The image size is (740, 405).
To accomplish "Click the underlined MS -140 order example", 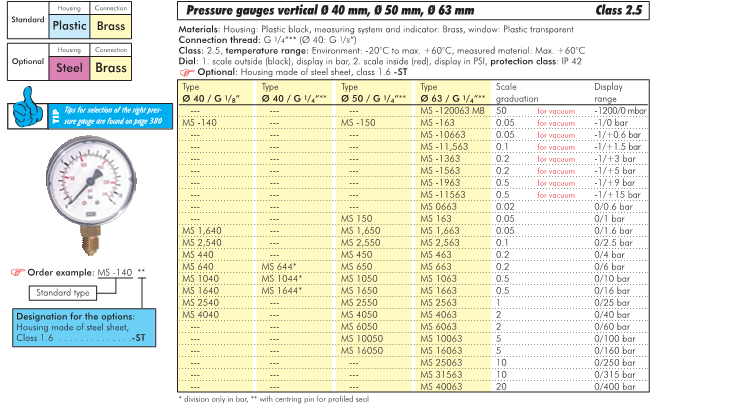I will 115,272.
